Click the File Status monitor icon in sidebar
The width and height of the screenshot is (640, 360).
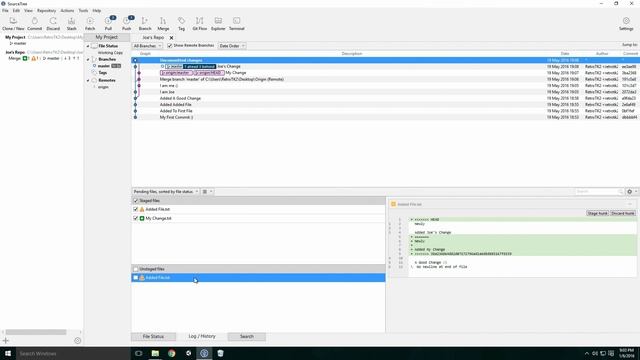94,46
